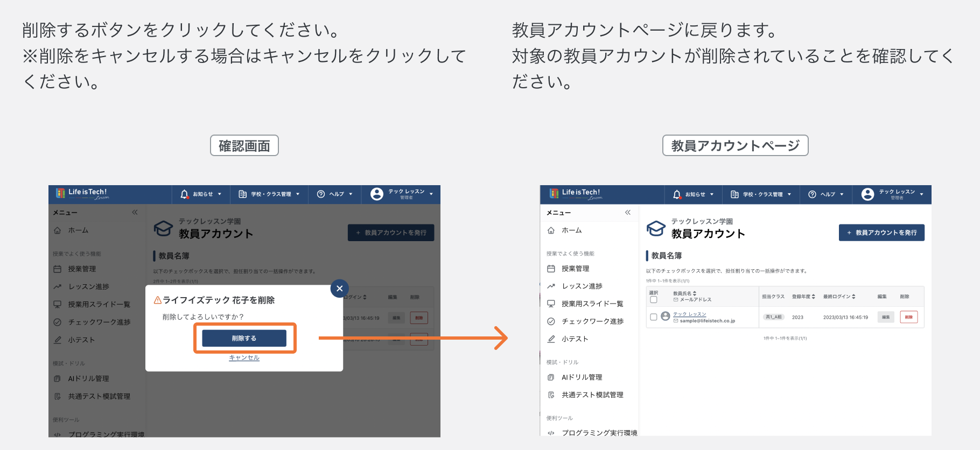980x450 pixels.
Task: Click プログラミング実行環境 code icon in confirmation screen
Action: (x=58, y=434)
